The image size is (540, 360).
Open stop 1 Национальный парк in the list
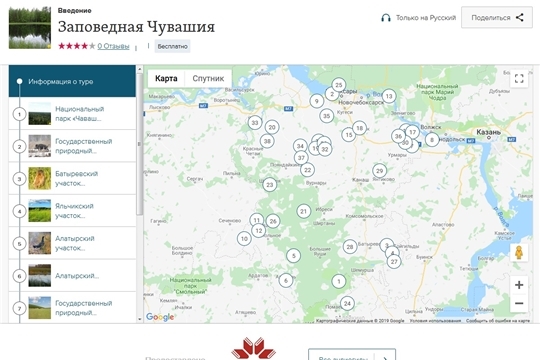72,114
